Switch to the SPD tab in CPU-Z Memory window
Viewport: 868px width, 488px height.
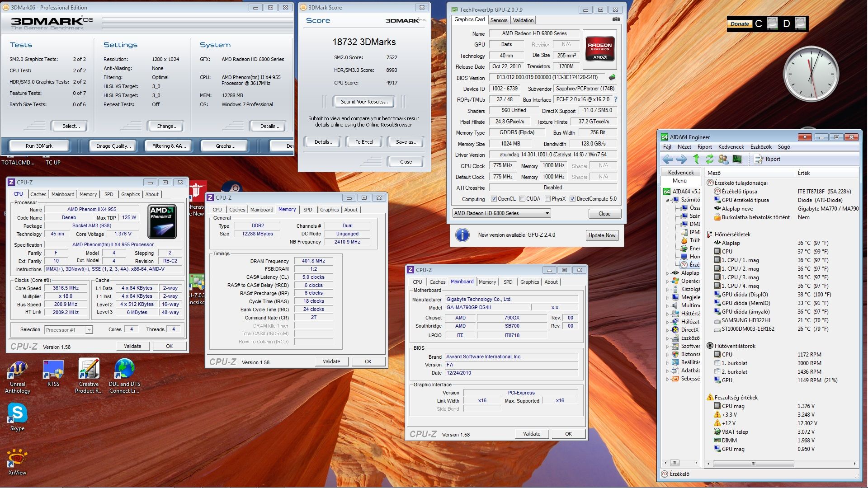(x=307, y=210)
